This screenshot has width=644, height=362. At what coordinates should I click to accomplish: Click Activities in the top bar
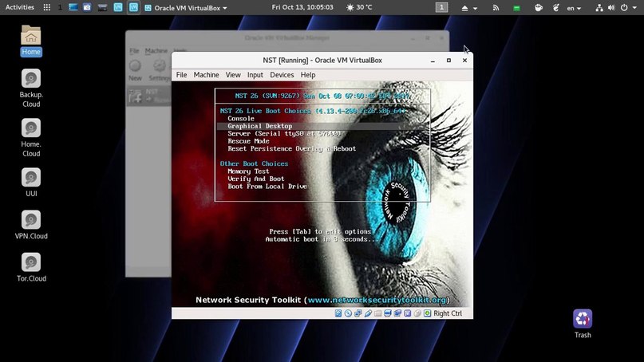coord(20,7)
